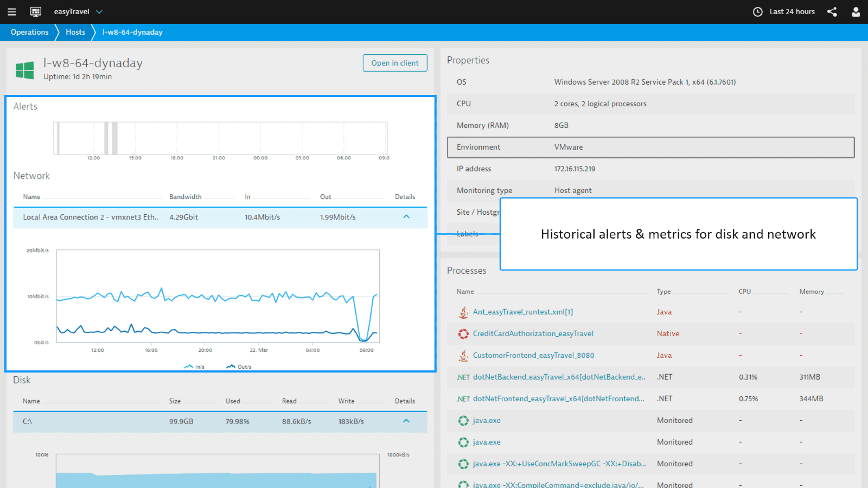Click the dashboard monitor icon
The image size is (868, 488).
[x=36, y=12]
